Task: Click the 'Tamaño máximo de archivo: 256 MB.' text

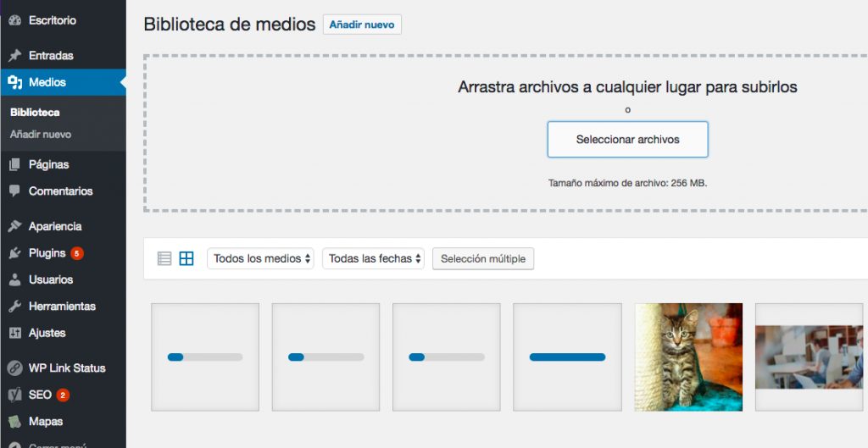Action: tap(628, 183)
